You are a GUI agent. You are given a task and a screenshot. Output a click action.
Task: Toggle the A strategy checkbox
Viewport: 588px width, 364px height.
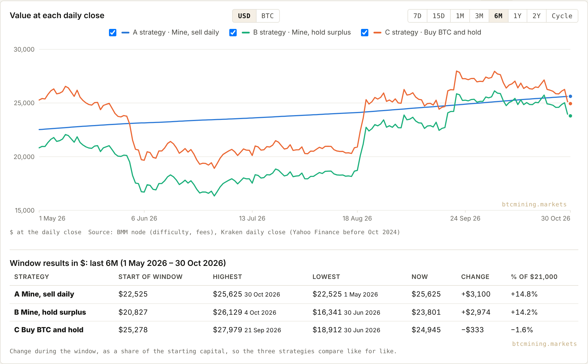pos(113,33)
